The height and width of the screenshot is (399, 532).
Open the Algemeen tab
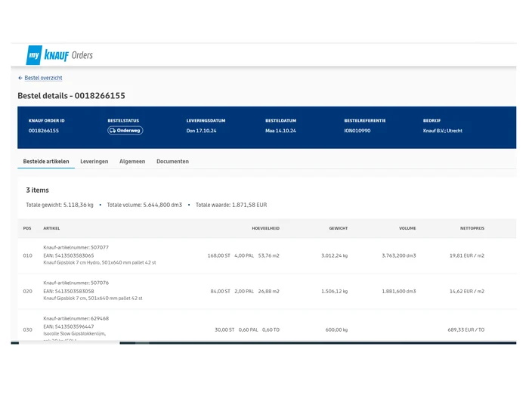click(132, 162)
